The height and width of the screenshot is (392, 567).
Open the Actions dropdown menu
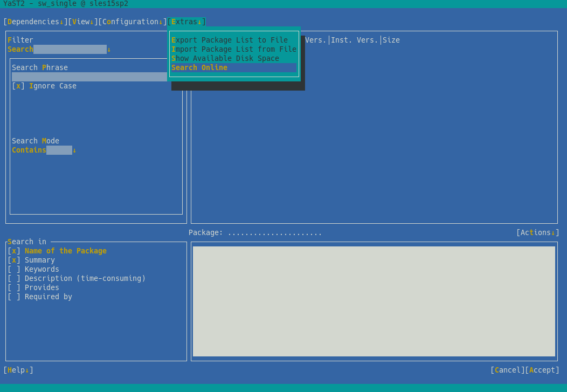click(x=538, y=232)
